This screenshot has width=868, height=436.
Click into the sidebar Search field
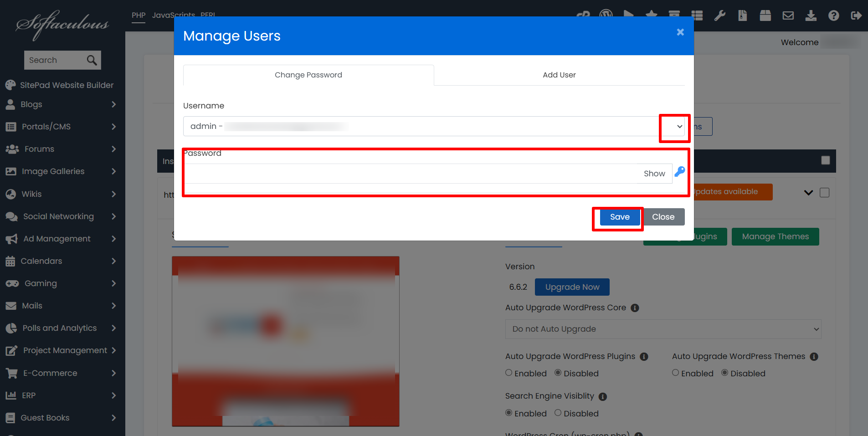point(55,60)
